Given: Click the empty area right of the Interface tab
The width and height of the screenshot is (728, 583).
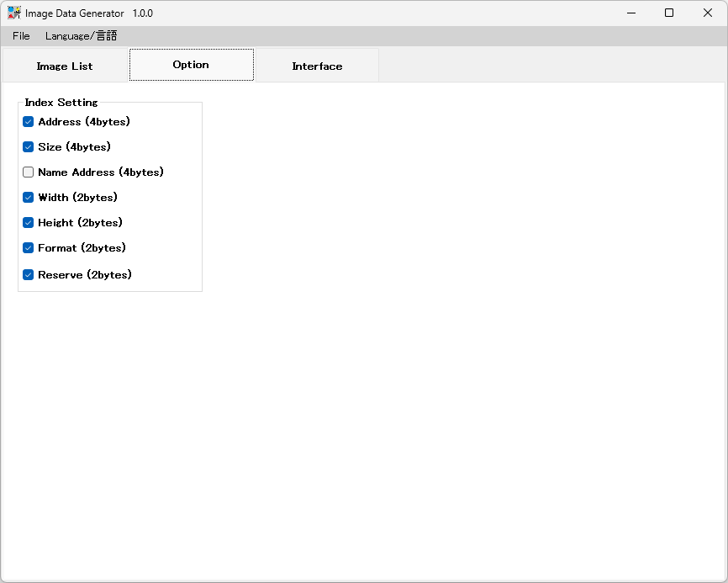Looking at the screenshot, I should point(546,66).
